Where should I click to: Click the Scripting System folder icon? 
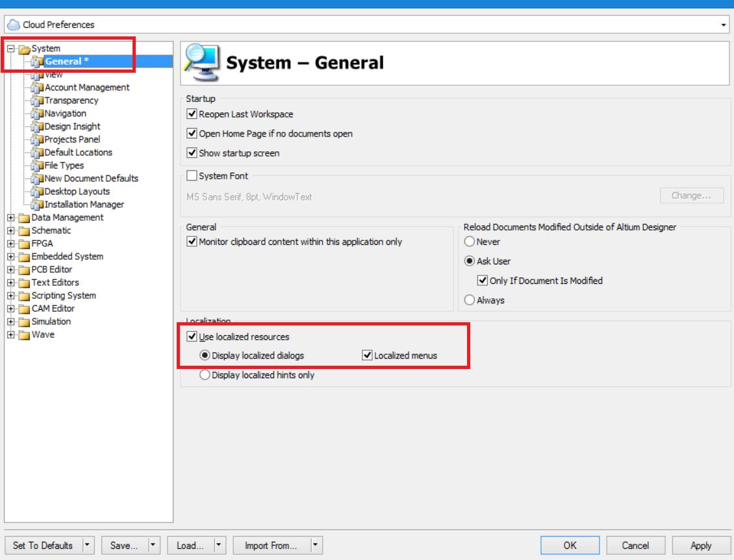pyautogui.click(x=24, y=296)
